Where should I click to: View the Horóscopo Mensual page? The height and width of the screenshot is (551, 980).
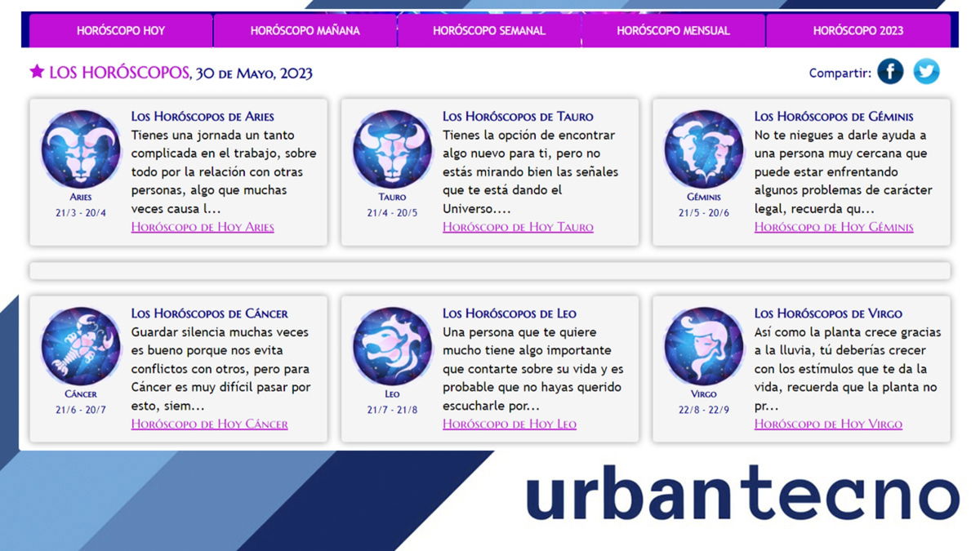coord(673,30)
